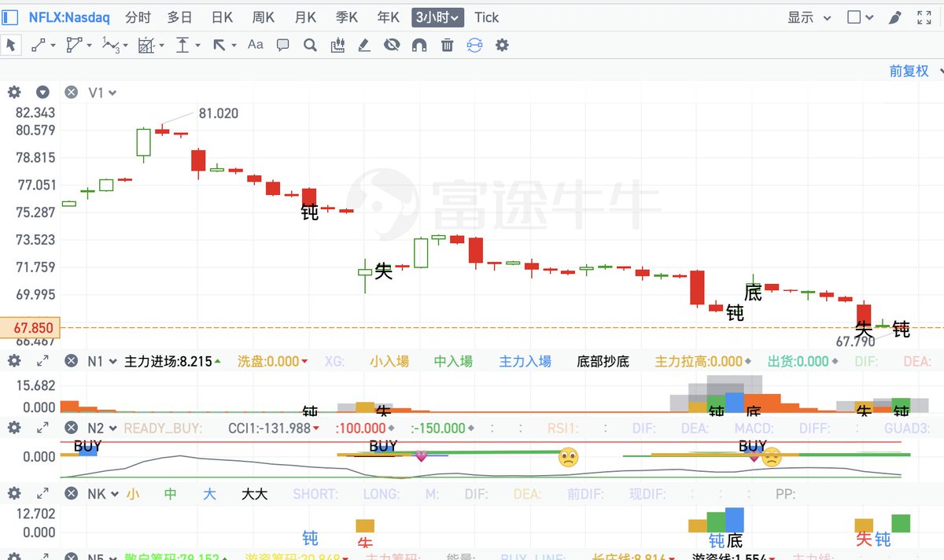This screenshot has width=944, height=560.
Task: Open line segment tool options arrow
Action: point(53,46)
